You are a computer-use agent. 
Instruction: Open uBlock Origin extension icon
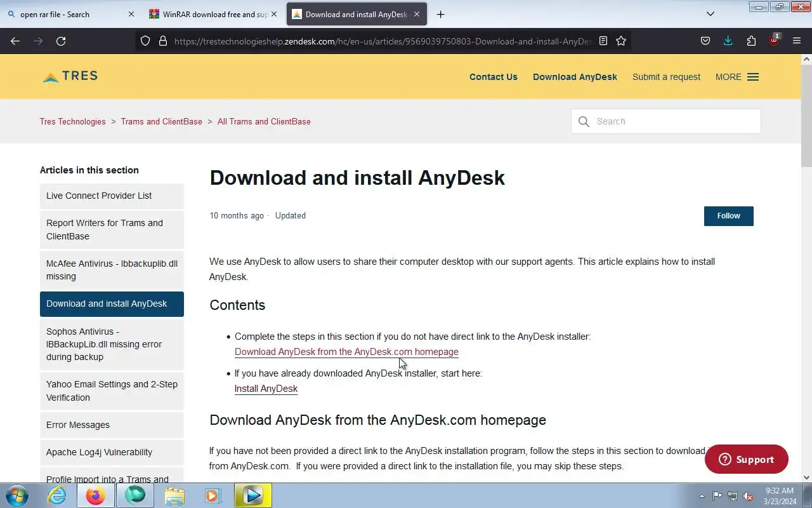coord(774,41)
